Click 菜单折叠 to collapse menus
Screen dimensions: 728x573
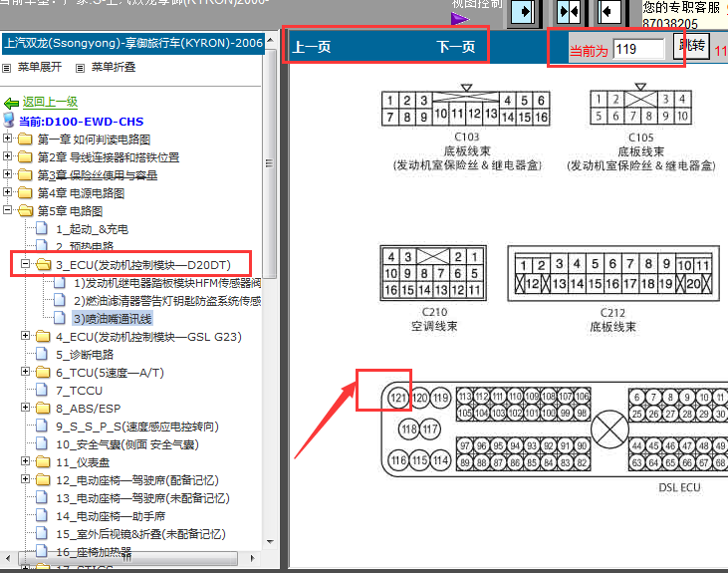pyautogui.click(x=114, y=68)
